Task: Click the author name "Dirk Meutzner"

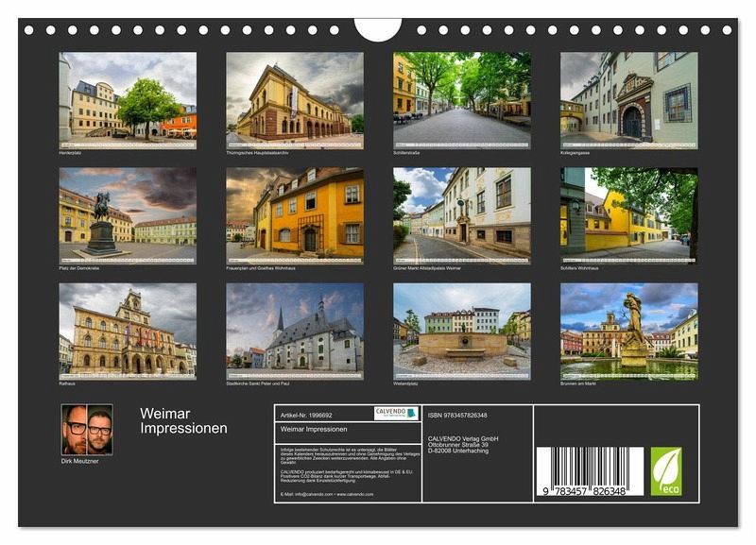Action: tap(80, 461)
